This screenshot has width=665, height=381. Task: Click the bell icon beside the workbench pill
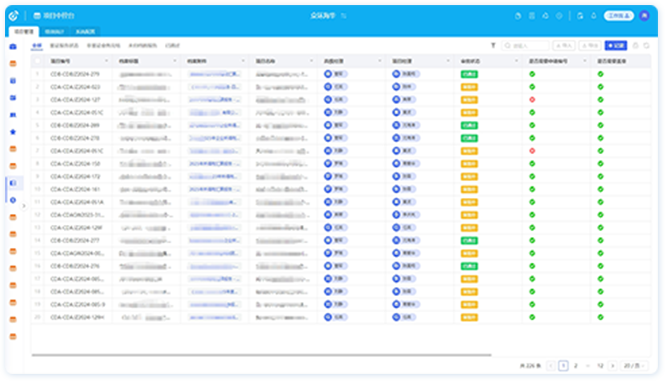pyautogui.click(x=594, y=16)
